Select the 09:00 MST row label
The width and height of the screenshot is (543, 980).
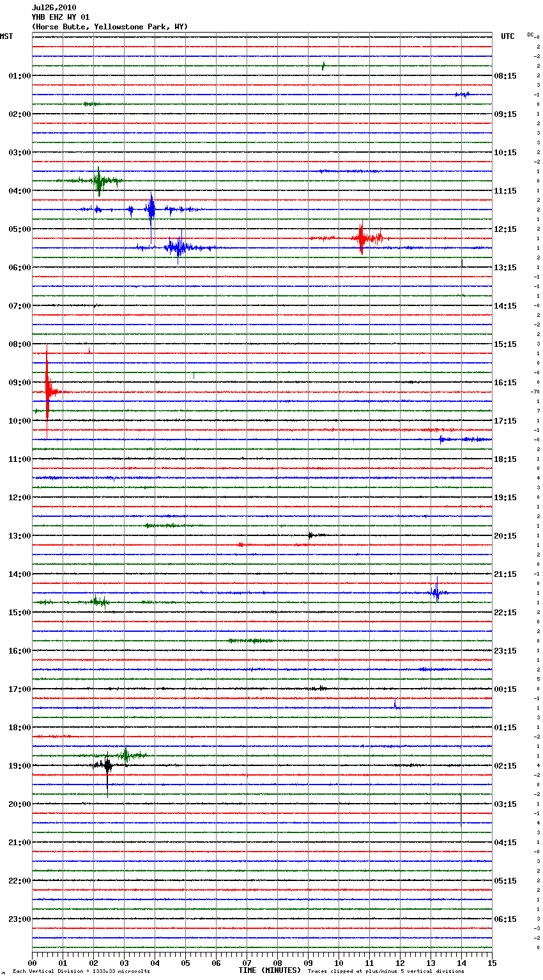[20, 383]
